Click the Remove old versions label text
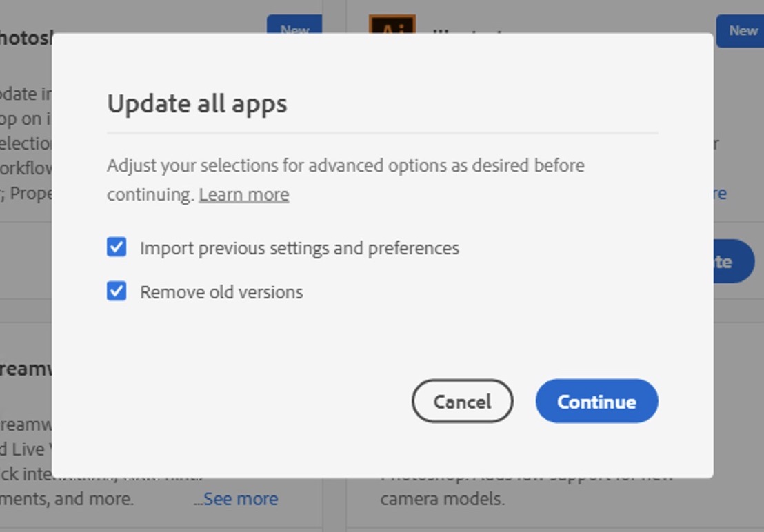 (221, 292)
